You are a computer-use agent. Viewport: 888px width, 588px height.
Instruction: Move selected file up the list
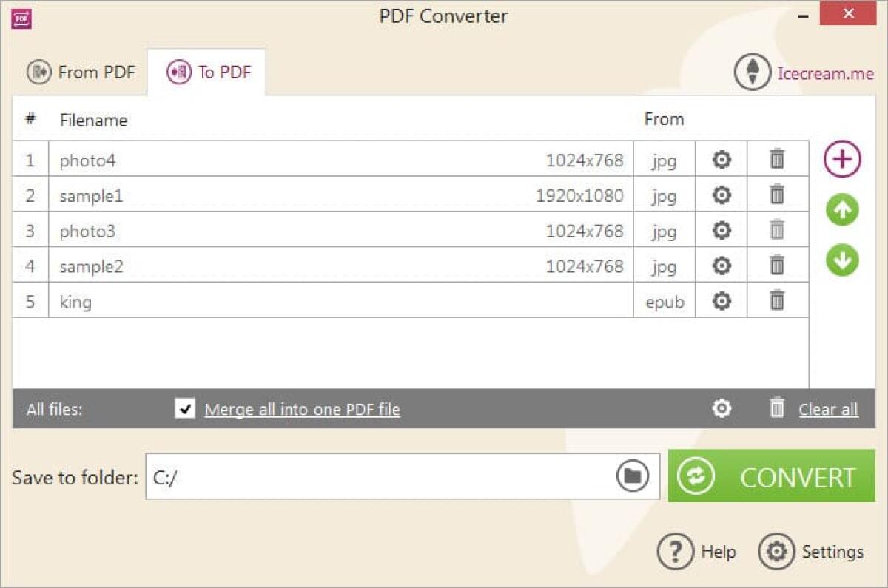[841, 209]
